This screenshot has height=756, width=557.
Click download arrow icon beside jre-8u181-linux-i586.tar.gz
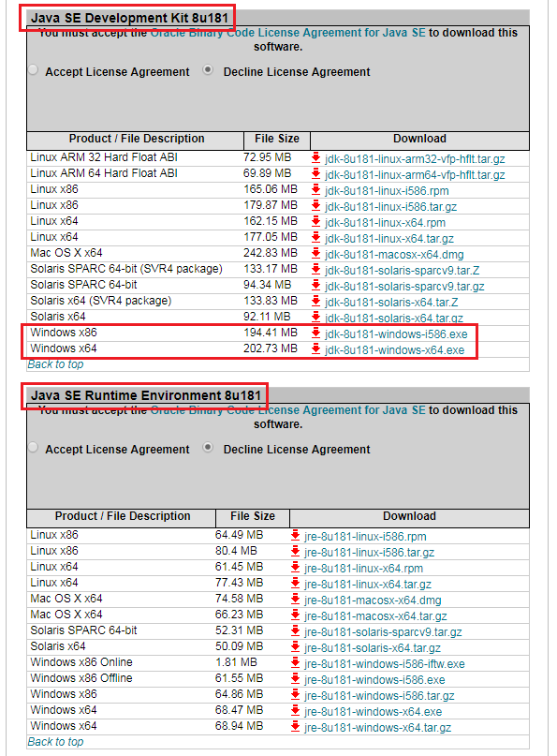296,551
